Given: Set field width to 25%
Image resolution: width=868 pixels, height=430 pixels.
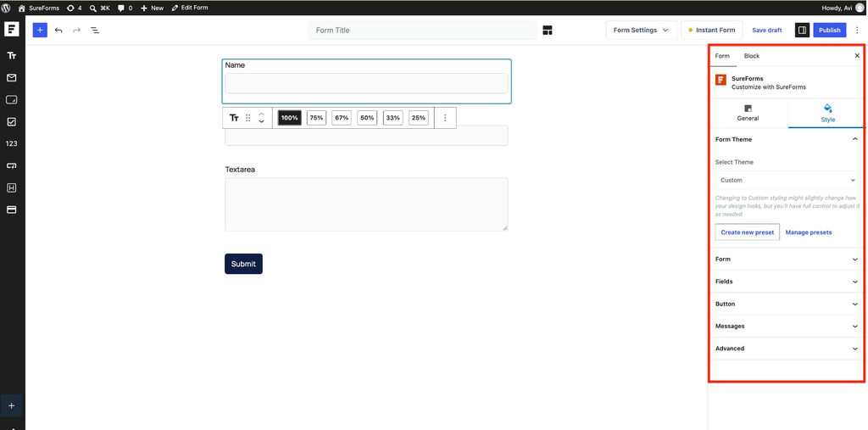Looking at the screenshot, I should [x=419, y=118].
